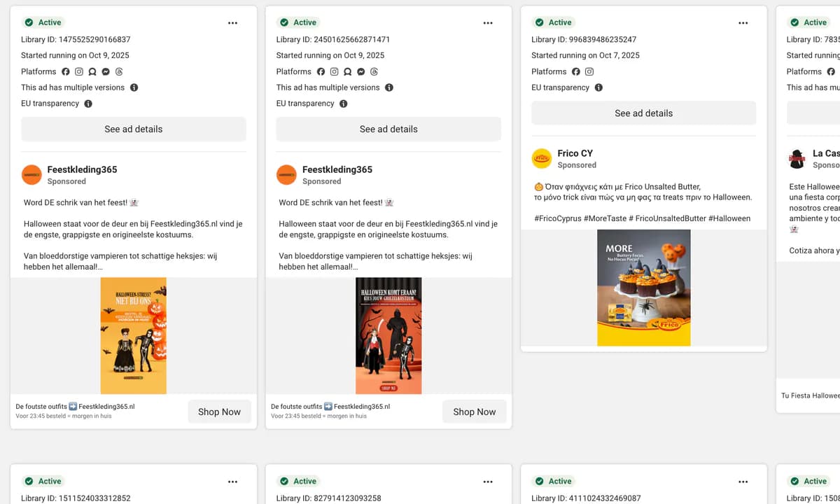
Task: Click 'Library ID: 996839486235247' text
Action: coord(584,39)
